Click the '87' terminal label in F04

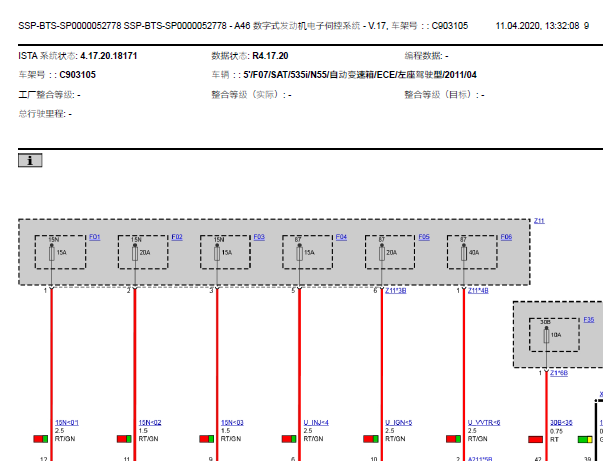pyautogui.click(x=298, y=240)
